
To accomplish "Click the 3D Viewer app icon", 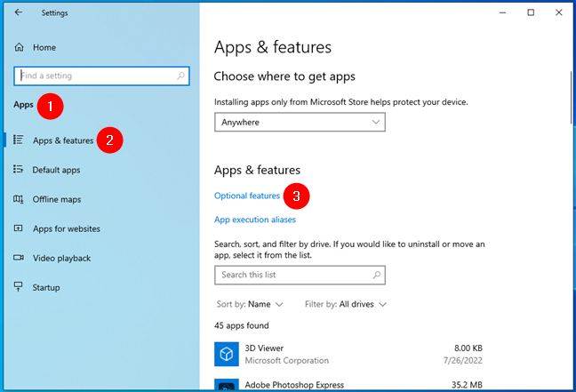I will (227, 354).
